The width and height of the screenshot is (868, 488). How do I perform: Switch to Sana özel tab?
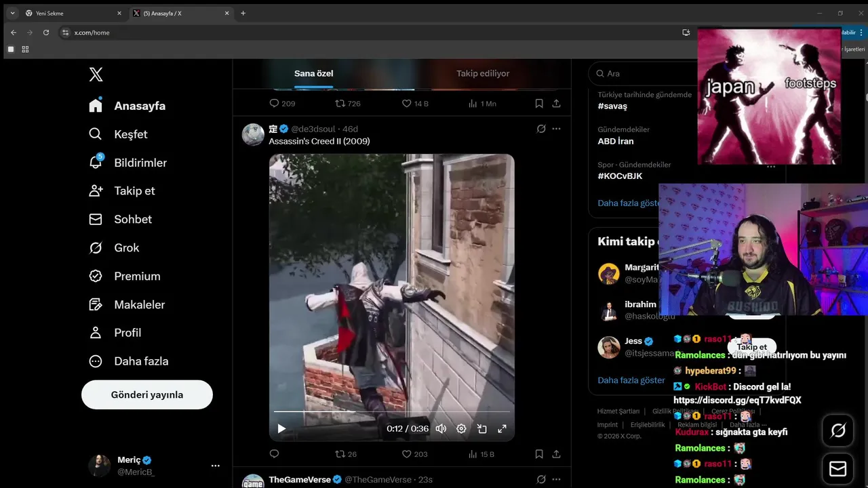pos(314,73)
